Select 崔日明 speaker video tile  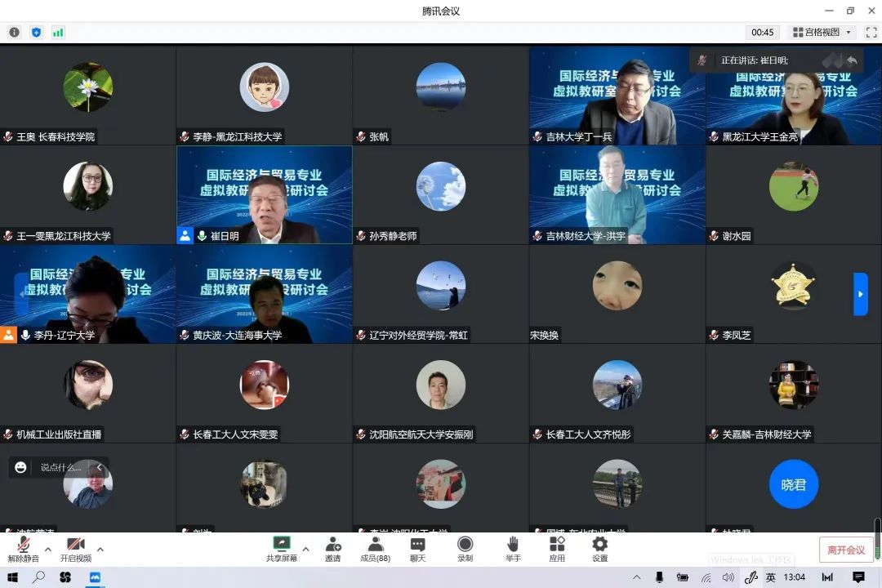[265, 194]
